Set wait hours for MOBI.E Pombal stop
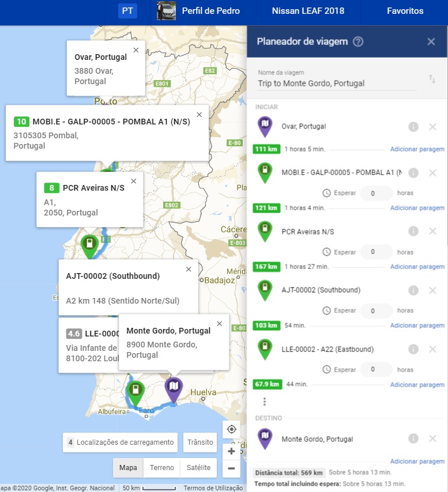448x492 pixels. [x=377, y=194]
